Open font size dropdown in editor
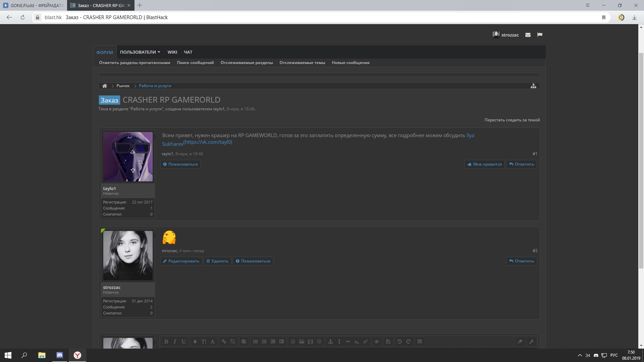This screenshot has height=362, width=644. click(204, 342)
